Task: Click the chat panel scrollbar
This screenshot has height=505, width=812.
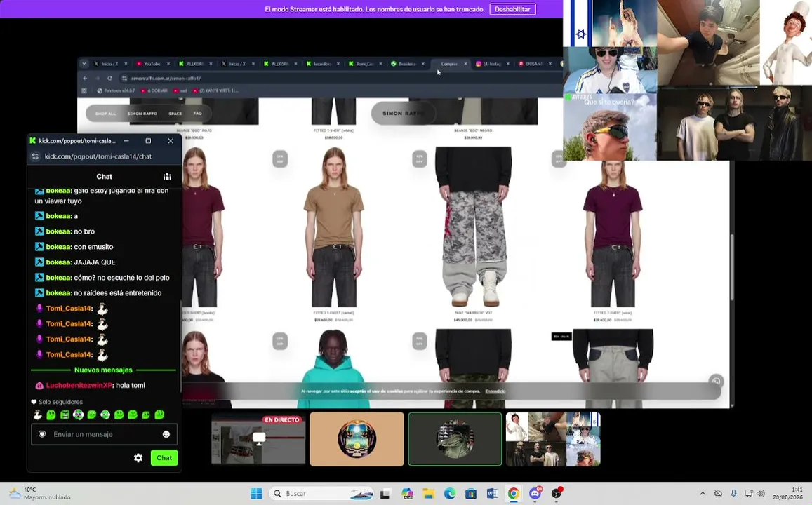Action: click(180, 346)
